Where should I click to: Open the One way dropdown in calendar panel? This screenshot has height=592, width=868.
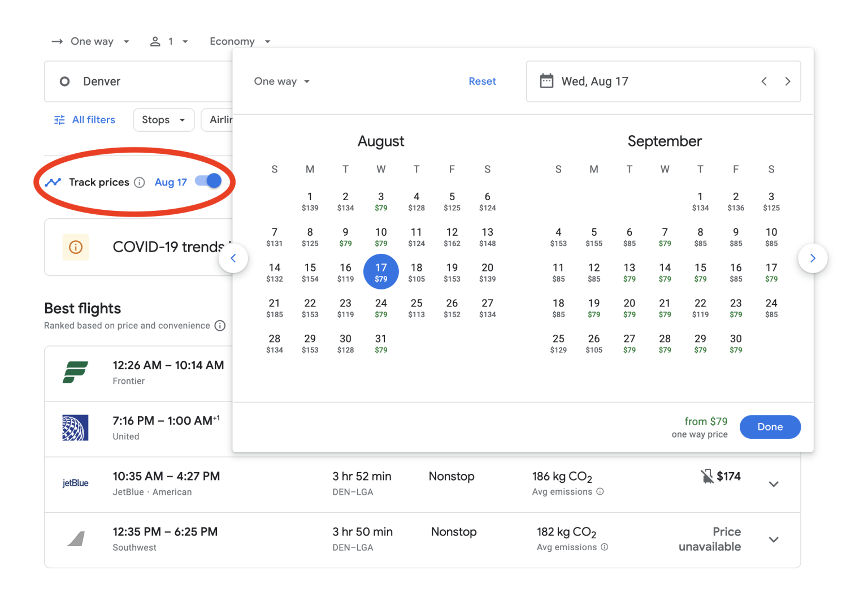click(282, 81)
